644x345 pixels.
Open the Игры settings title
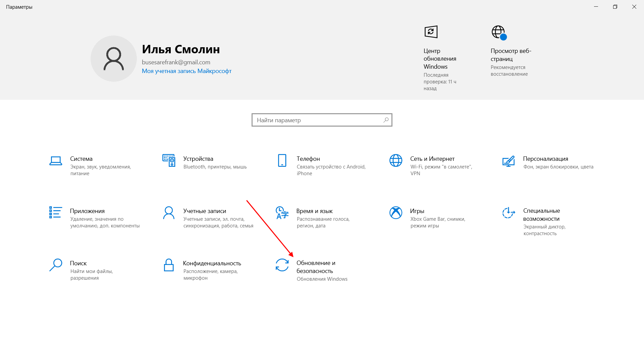(x=417, y=211)
